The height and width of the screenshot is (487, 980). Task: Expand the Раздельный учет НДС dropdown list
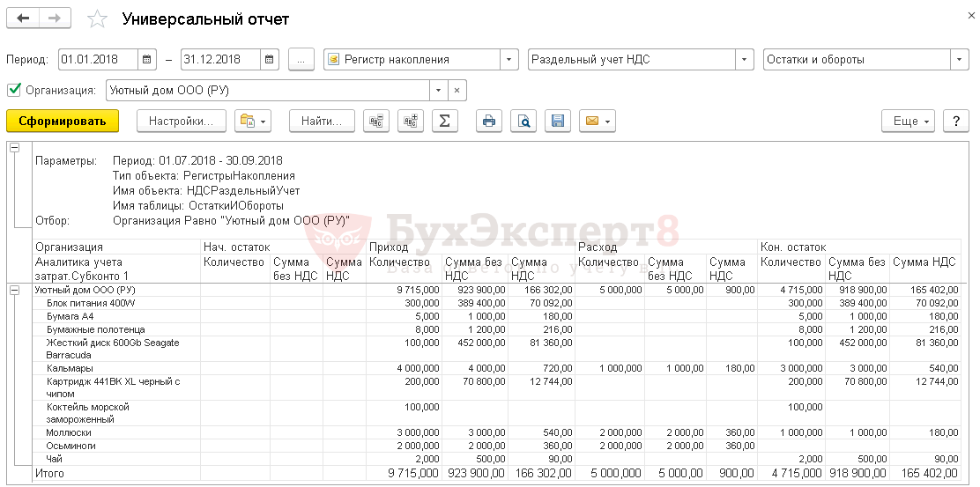[745, 60]
